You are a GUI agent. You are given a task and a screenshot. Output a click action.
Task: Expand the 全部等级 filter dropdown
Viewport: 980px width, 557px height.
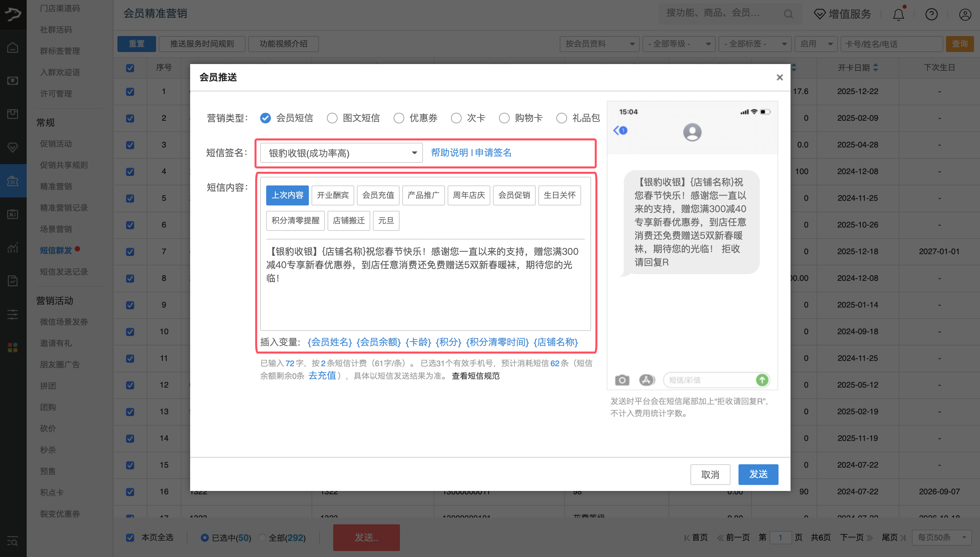(678, 44)
